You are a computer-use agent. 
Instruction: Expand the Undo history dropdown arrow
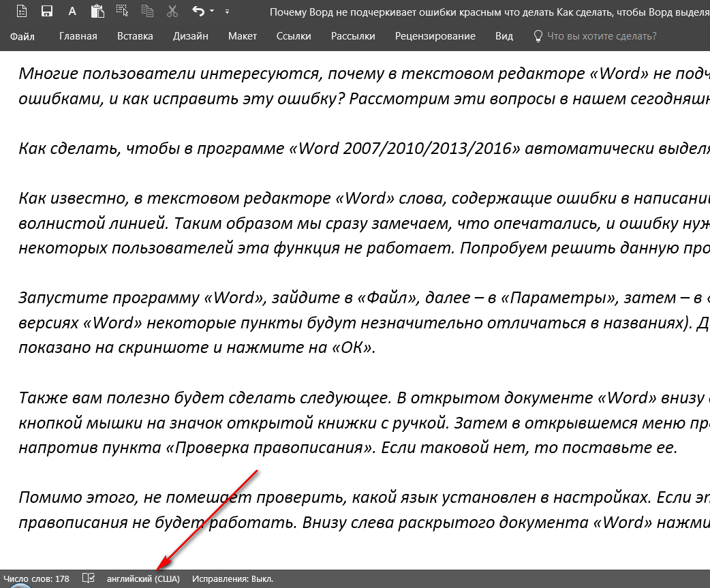pyautogui.click(x=212, y=12)
